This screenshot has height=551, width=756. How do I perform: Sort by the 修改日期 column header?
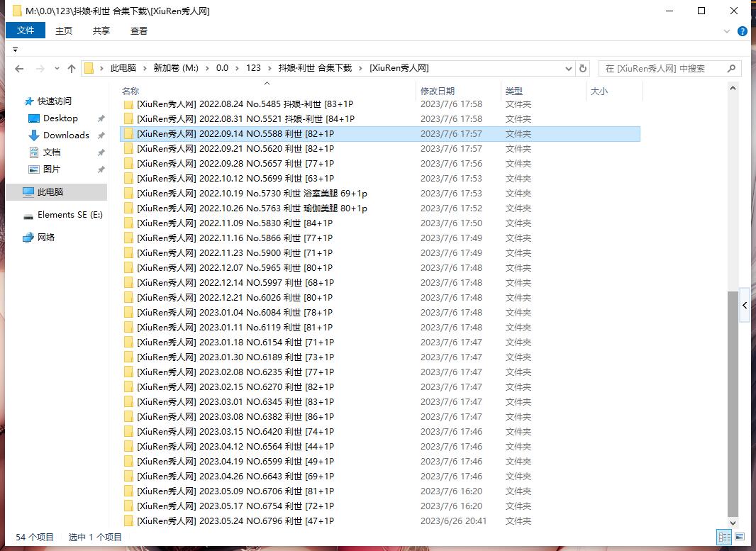pos(438,91)
